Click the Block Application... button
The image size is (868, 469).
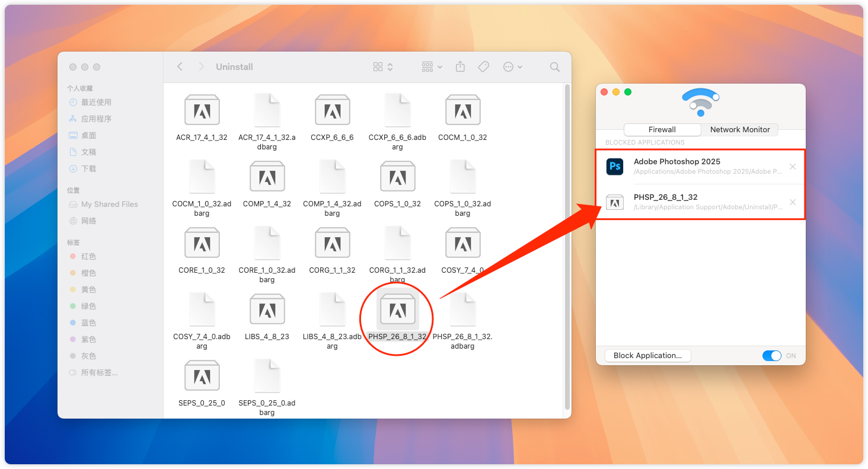pyautogui.click(x=648, y=356)
